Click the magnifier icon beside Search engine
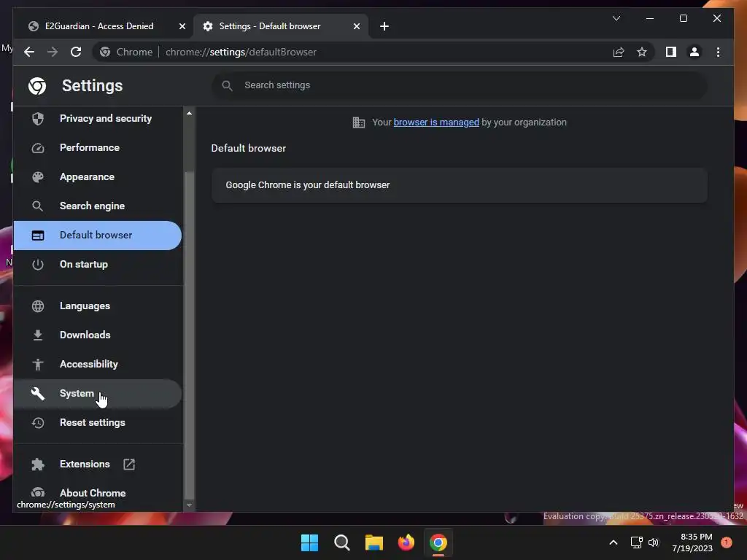The image size is (747, 560). pos(38,206)
